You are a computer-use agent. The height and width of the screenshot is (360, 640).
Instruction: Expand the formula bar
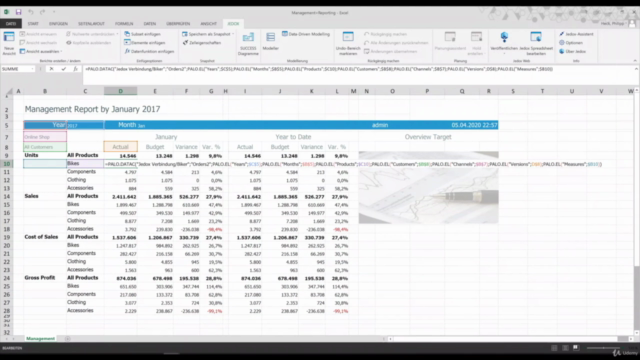pyautogui.click(x=636, y=69)
